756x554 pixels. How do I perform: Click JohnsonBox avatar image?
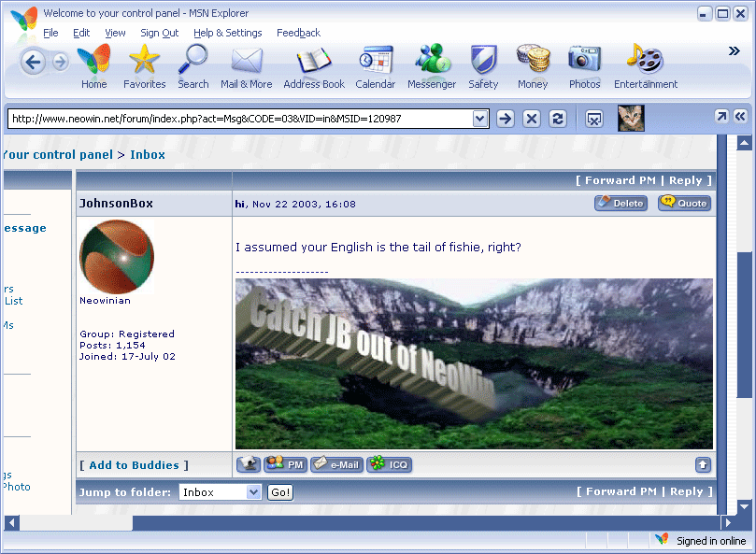(117, 257)
